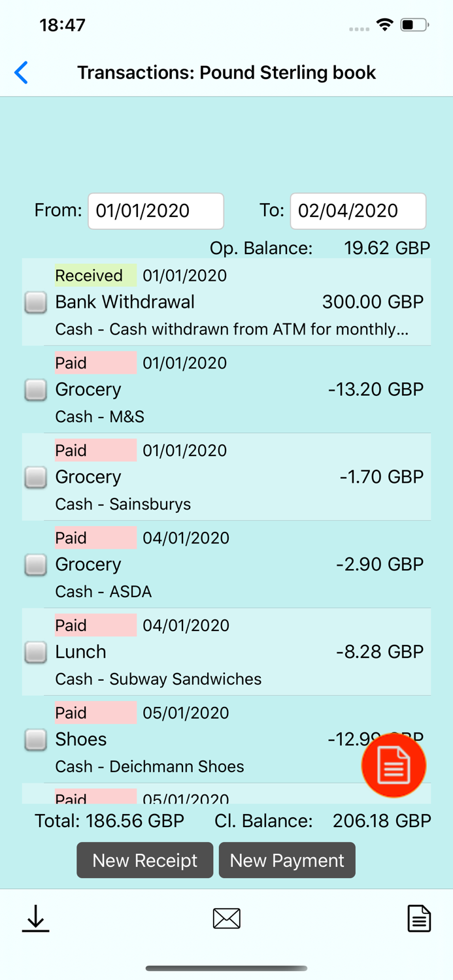The width and height of the screenshot is (453, 980).
Task: Tap the red floating document action button
Action: [393, 764]
